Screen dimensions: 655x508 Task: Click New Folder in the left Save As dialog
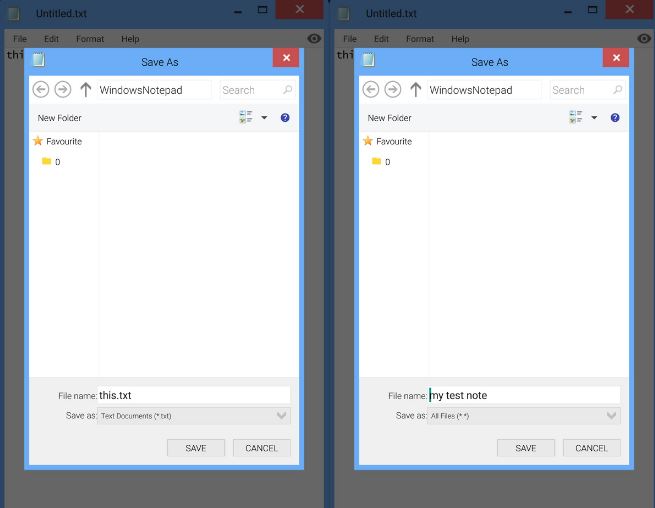click(x=60, y=118)
